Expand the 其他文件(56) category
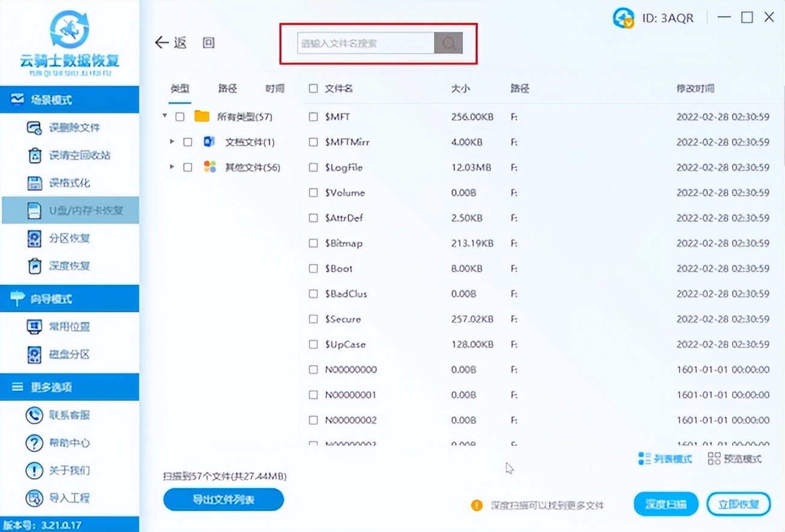 click(171, 167)
